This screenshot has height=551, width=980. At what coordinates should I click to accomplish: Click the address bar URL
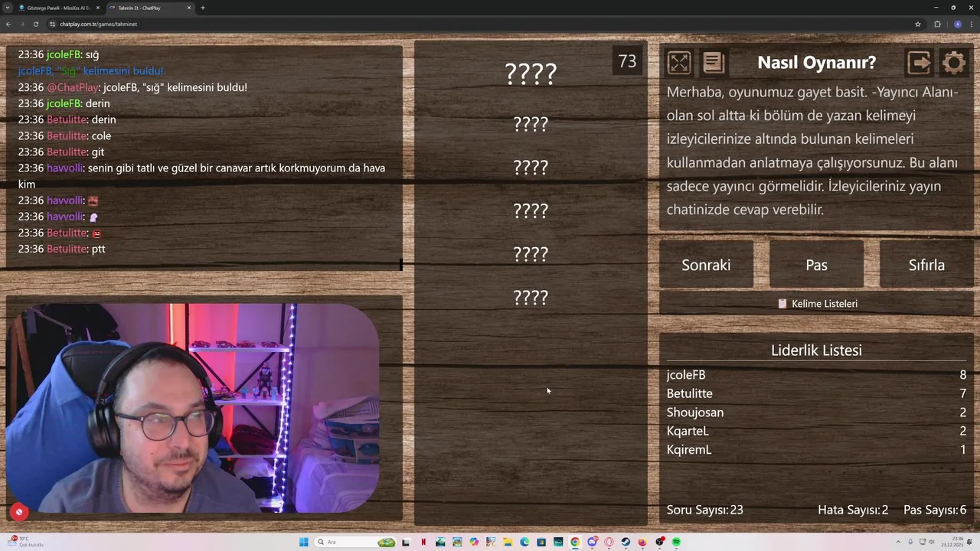click(x=98, y=24)
